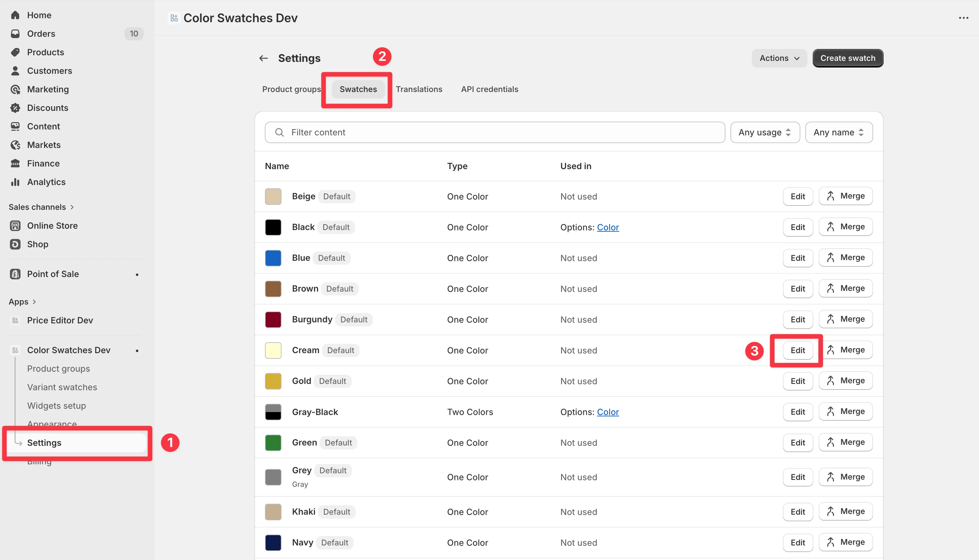979x560 pixels.
Task: Follow the Color link for Gray-Black
Action: coord(608,411)
